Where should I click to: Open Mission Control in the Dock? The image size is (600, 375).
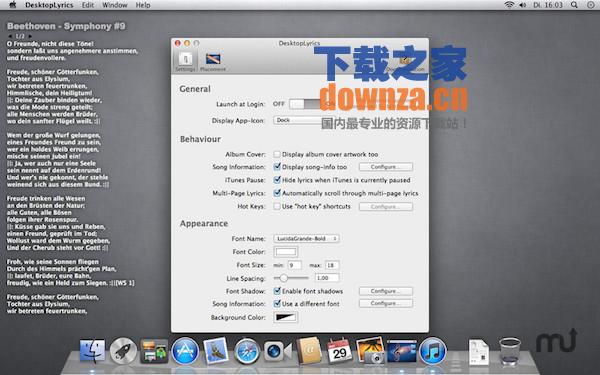(x=154, y=351)
